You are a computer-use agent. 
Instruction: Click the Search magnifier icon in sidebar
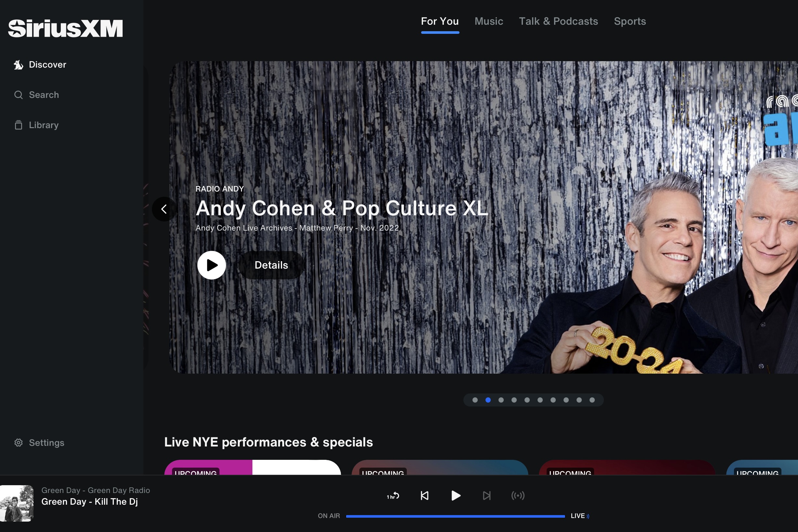tap(18, 95)
